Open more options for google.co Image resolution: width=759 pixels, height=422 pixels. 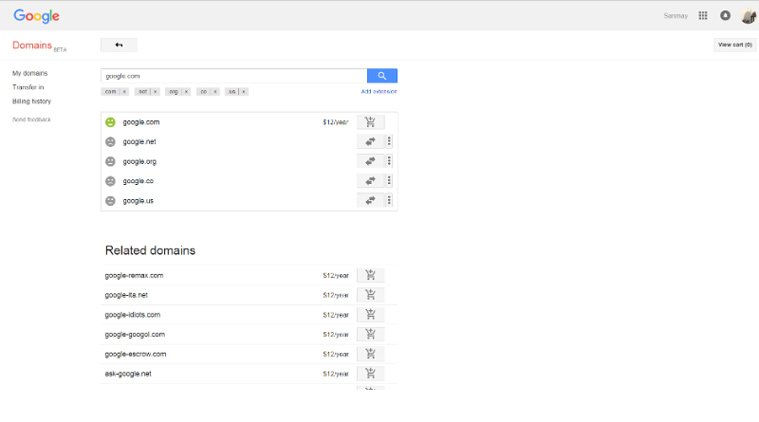click(389, 181)
